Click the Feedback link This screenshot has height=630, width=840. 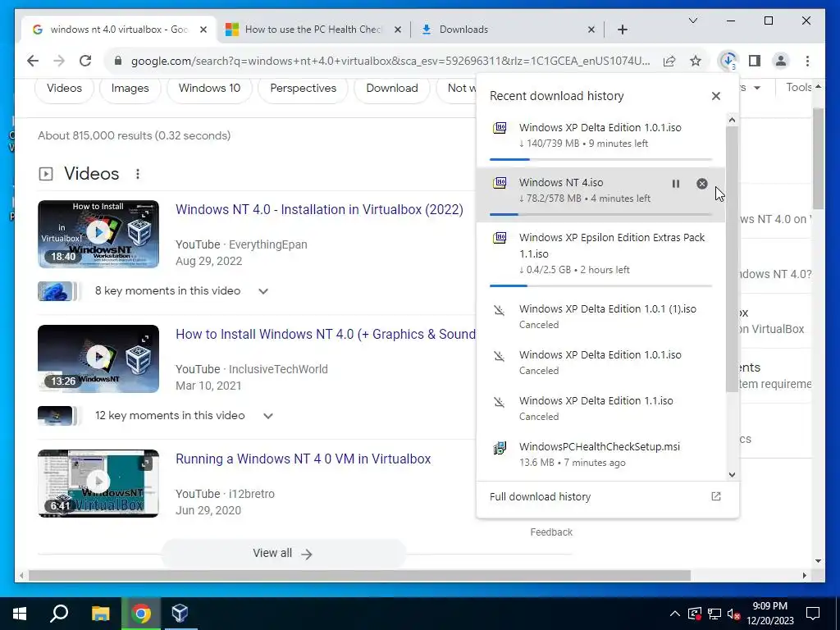click(x=551, y=532)
